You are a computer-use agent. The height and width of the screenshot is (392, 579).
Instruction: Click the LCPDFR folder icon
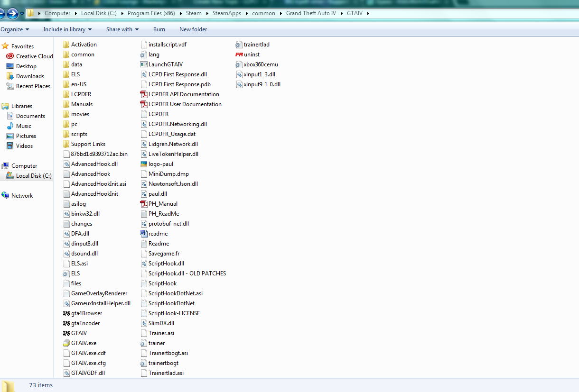[66, 94]
